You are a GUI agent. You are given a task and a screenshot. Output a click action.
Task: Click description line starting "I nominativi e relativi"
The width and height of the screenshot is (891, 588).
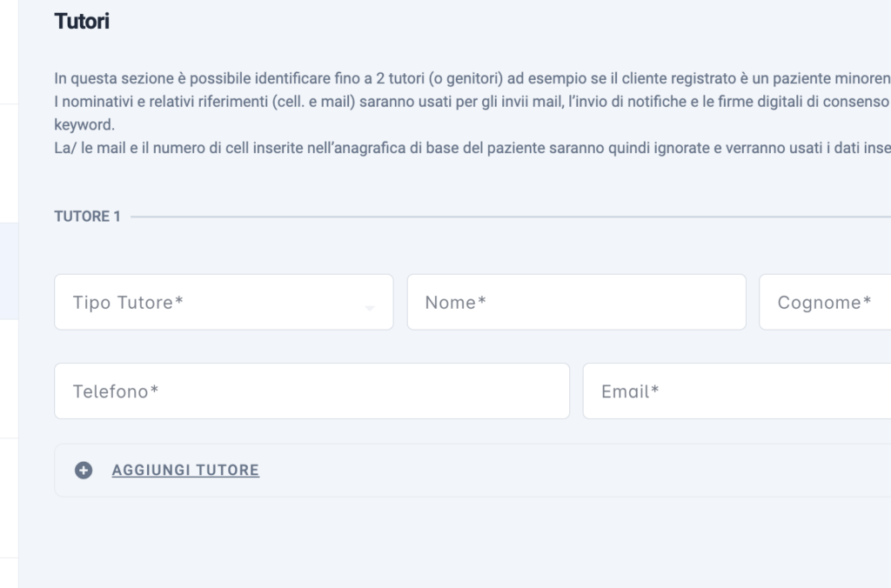point(472,102)
